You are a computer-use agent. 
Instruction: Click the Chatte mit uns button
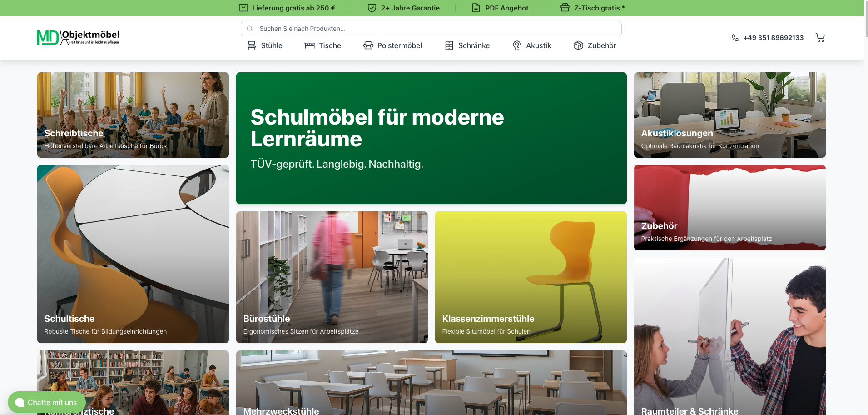(46, 402)
